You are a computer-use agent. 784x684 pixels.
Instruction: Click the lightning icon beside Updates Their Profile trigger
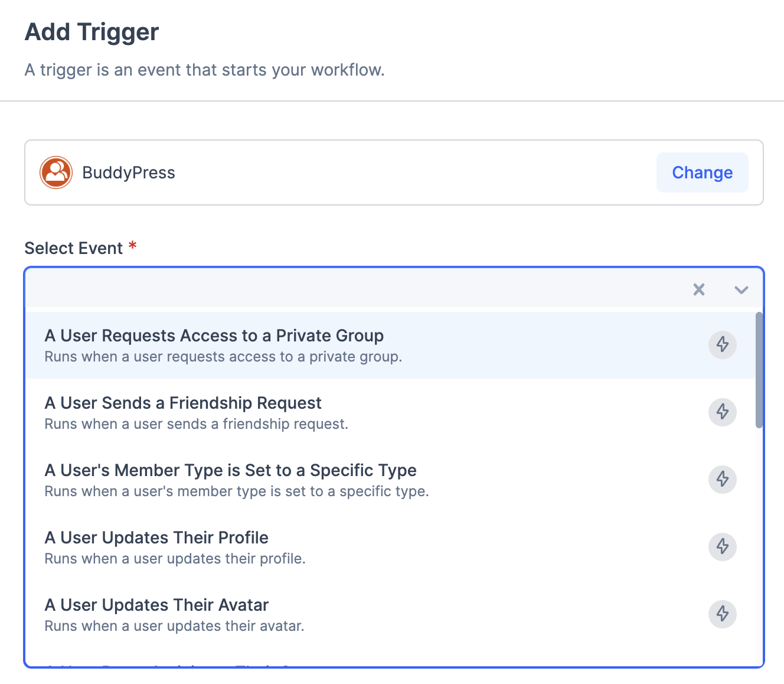click(722, 547)
